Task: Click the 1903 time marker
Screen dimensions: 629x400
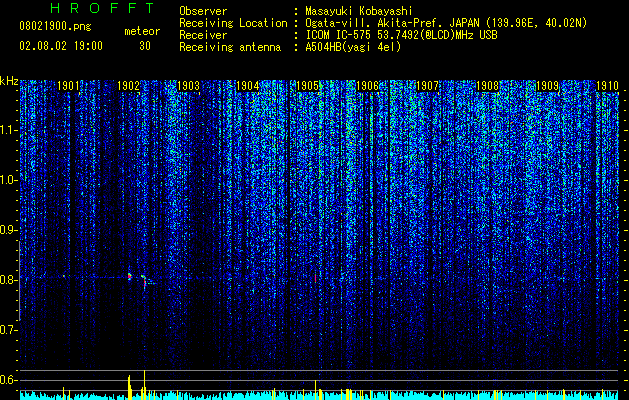Action: (x=188, y=86)
